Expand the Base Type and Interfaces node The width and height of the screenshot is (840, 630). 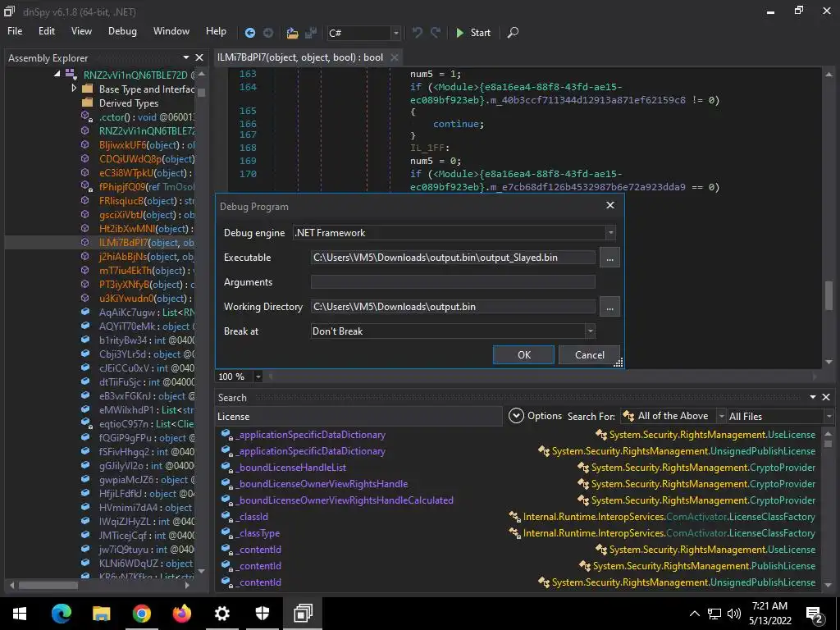[74, 89]
